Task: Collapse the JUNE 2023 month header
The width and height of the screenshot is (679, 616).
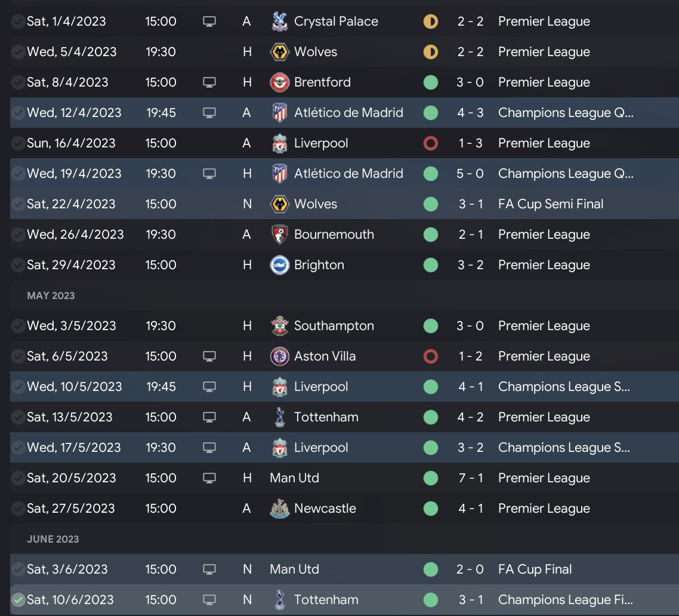Action: click(53, 539)
